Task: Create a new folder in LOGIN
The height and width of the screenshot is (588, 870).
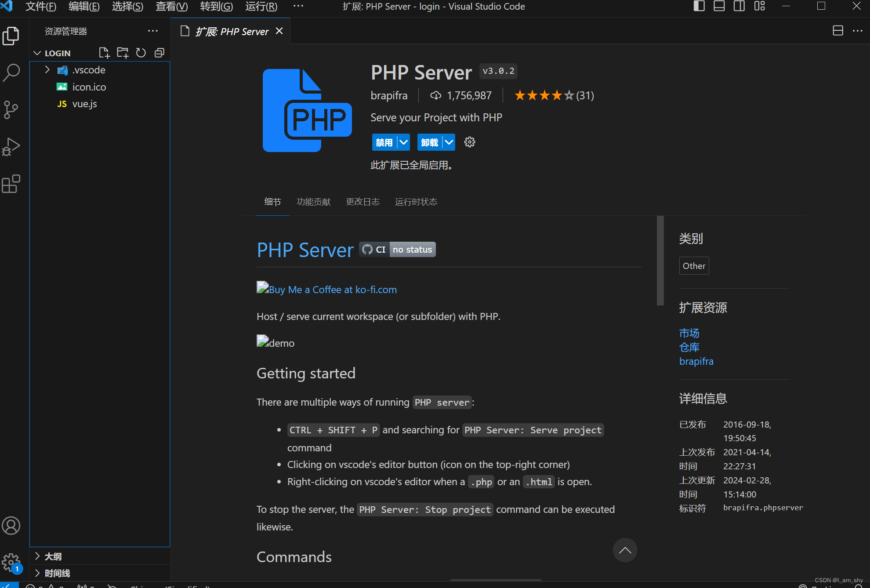Action: click(x=123, y=53)
